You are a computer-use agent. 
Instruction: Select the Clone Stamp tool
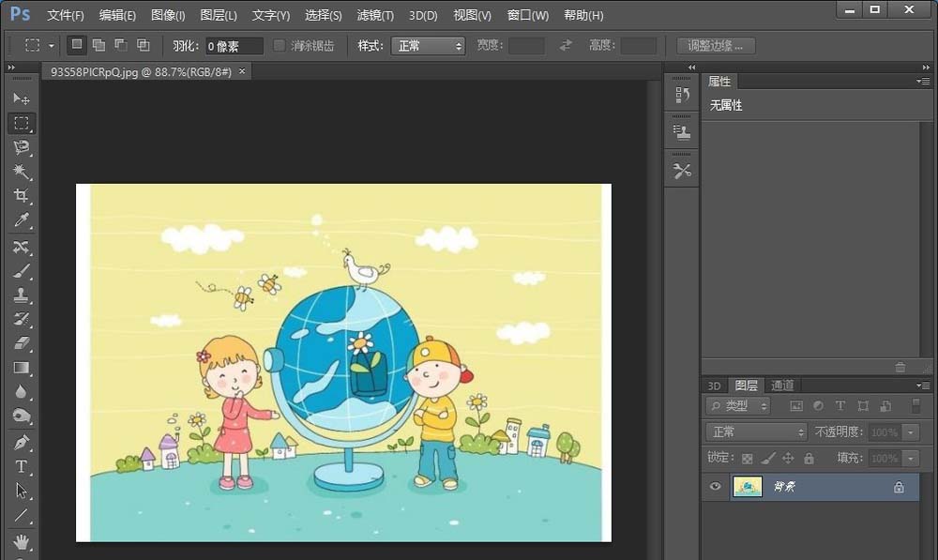point(22,295)
